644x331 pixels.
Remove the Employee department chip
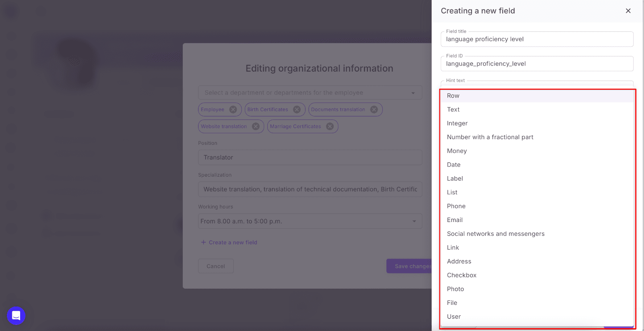coord(233,109)
